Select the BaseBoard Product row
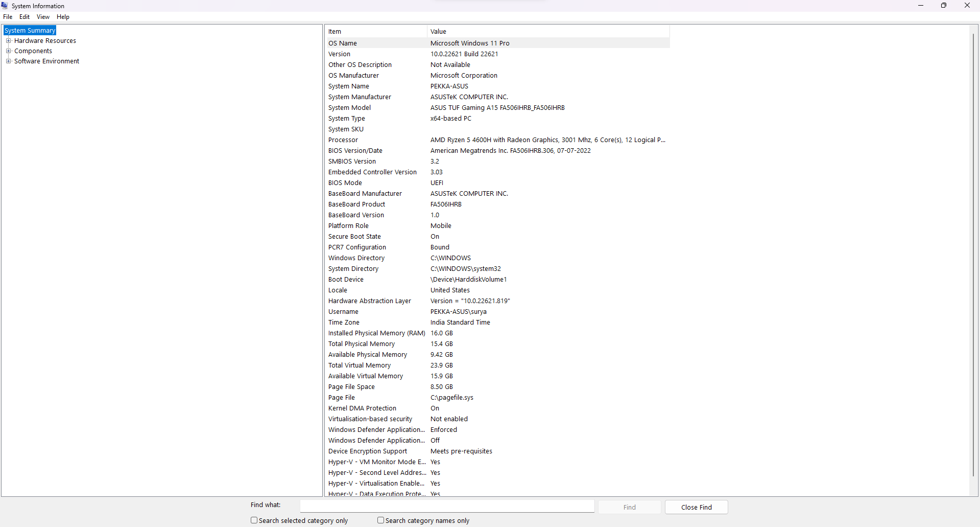Image resolution: width=980 pixels, height=527 pixels. (498, 204)
